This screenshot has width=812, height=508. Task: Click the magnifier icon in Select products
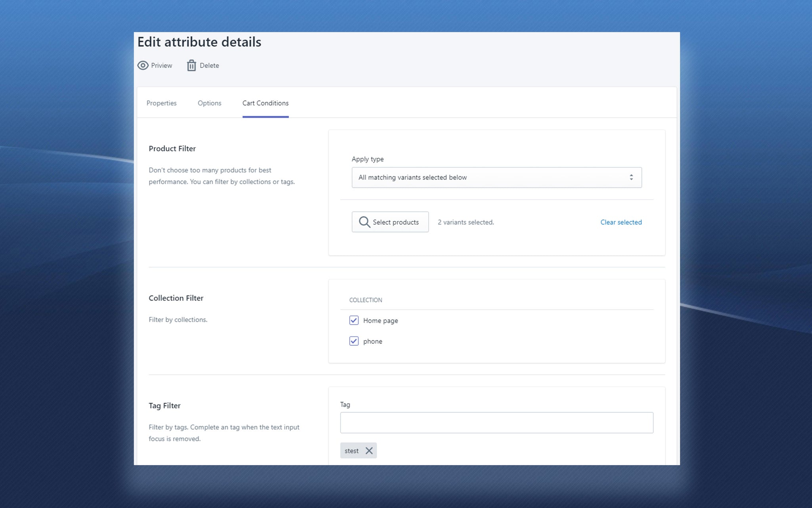tap(364, 222)
